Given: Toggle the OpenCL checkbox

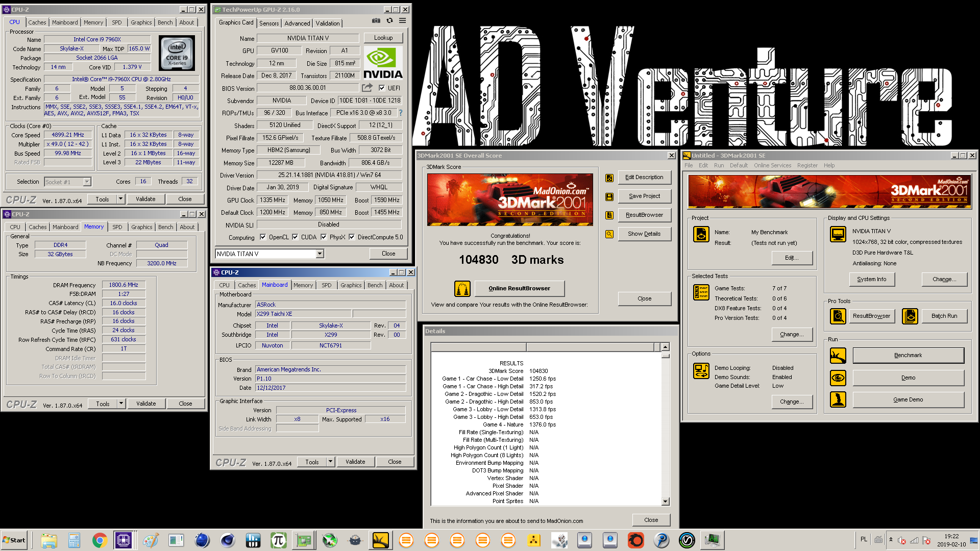Looking at the screenshot, I should [263, 237].
